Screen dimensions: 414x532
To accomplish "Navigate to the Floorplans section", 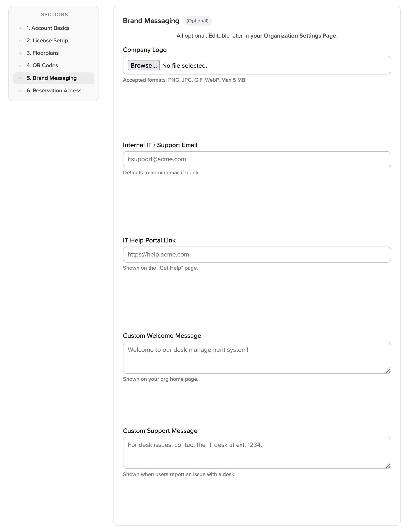I will pyautogui.click(x=43, y=53).
